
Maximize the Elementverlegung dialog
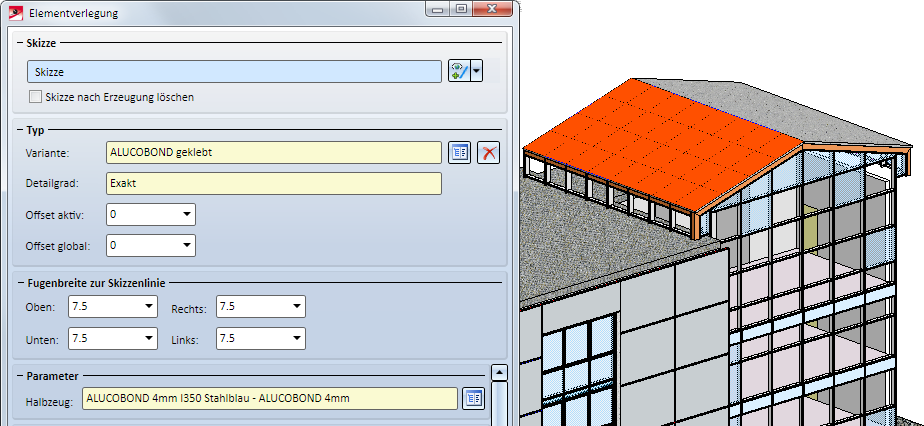point(461,9)
